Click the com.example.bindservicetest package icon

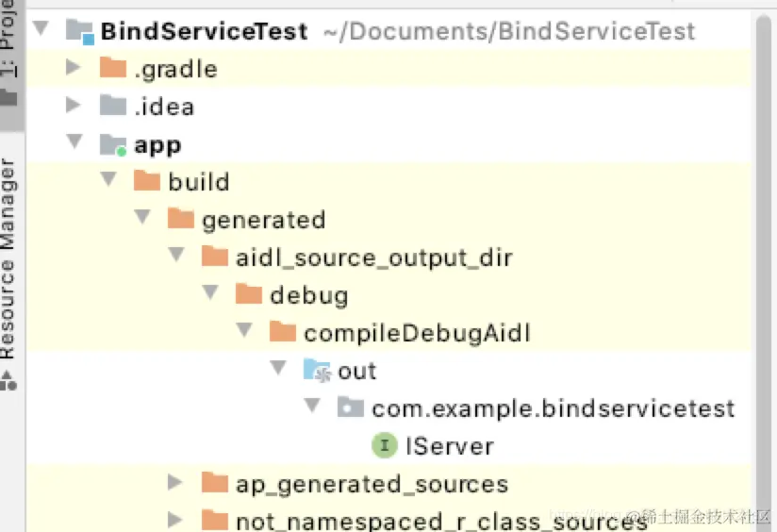pyautogui.click(x=351, y=407)
